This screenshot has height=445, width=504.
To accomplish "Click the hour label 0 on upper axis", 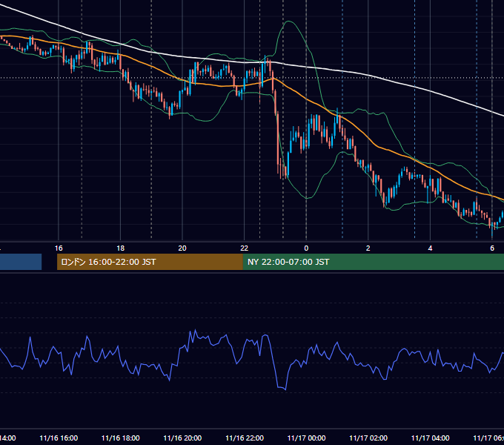I will (306, 248).
